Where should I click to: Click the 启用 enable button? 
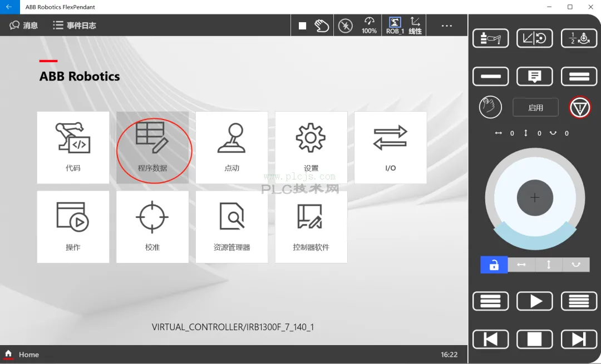[x=535, y=108]
